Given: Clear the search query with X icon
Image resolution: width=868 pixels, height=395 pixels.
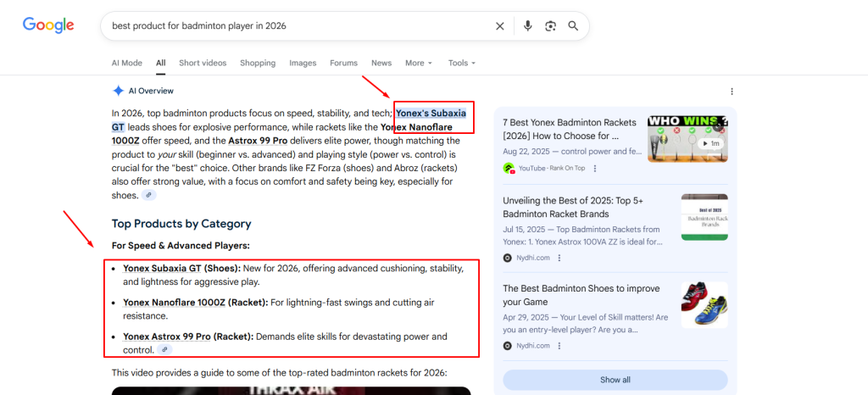Looking at the screenshot, I should click(499, 26).
